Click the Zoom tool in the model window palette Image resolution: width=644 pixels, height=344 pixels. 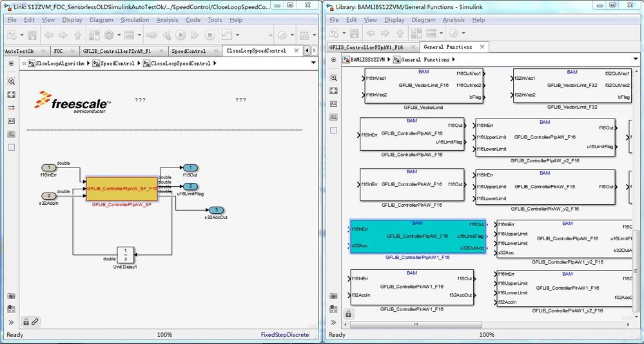11,81
